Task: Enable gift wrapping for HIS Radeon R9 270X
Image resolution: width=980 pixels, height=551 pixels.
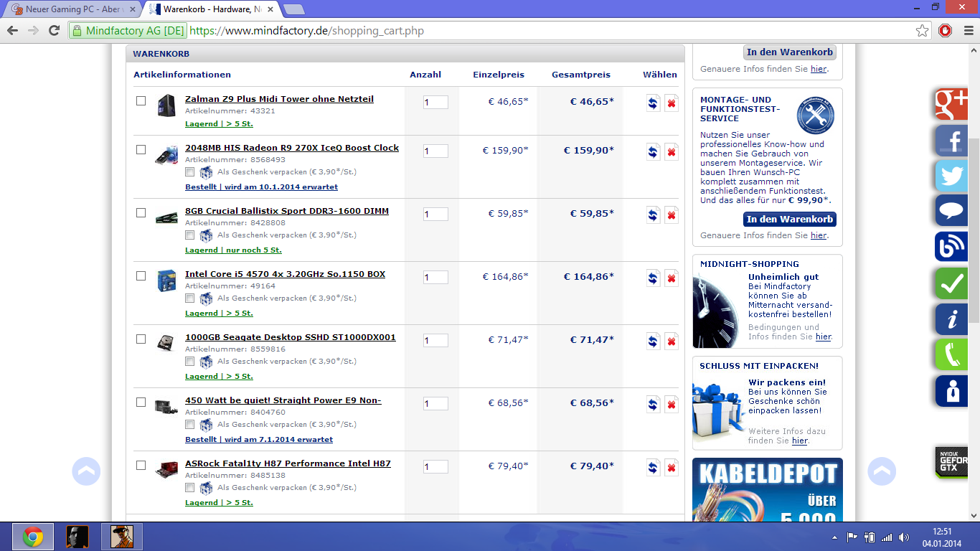Action: [x=189, y=172]
